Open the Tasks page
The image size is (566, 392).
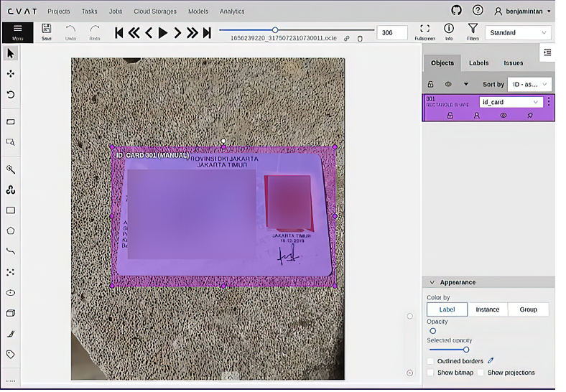[89, 11]
